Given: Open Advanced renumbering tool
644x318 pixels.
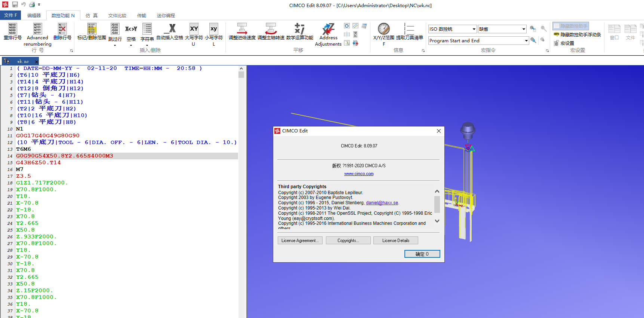Looking at the screenshot, I should 37,34.
